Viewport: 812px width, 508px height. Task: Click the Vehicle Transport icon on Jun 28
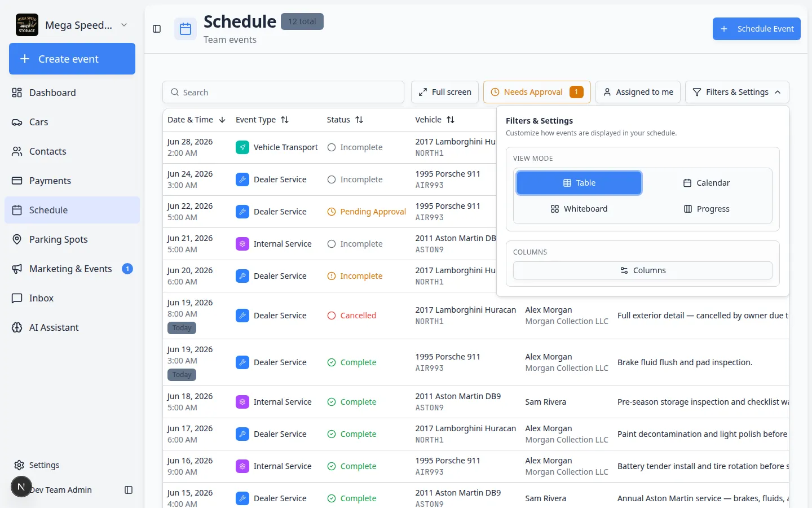tap(242, 147)
